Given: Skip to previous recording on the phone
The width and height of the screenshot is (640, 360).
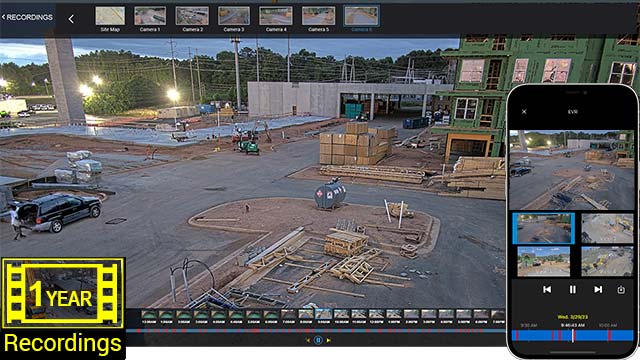Looking at the screenshot, I should point(547,289).
